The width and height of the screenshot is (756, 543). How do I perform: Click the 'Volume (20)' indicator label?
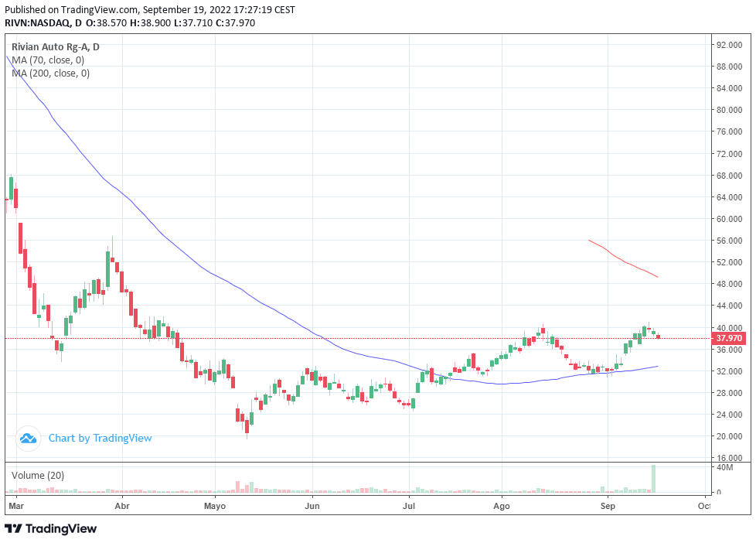[x=38, y=476]
